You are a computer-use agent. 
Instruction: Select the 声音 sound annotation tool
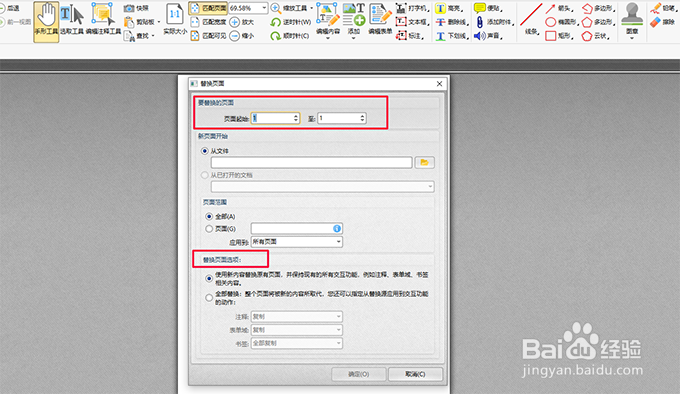pyautogui.click(x=488, y=36)
